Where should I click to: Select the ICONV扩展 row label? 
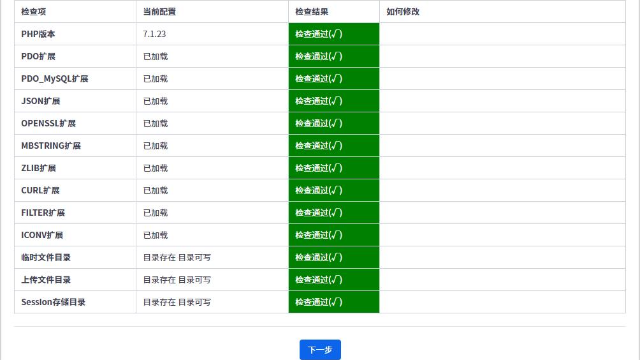[x=42, y=235]
